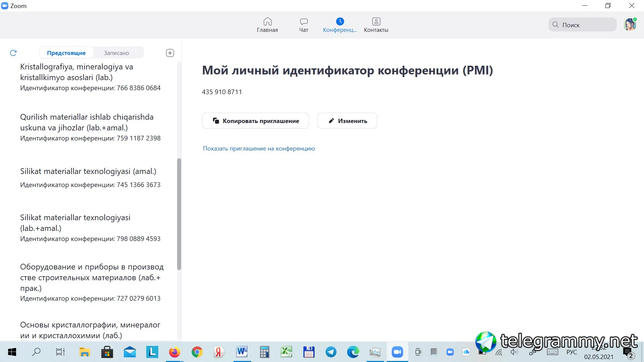644x362 pixels.
Task: Open the Главная home tab icon
Action: (x=267, y=22)
